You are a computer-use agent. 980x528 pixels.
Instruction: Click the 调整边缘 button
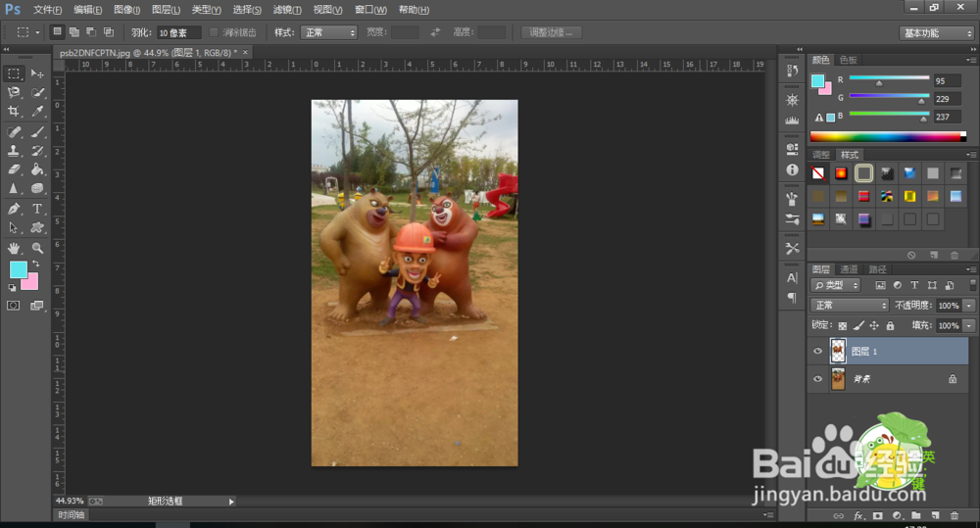pos(551,32)
